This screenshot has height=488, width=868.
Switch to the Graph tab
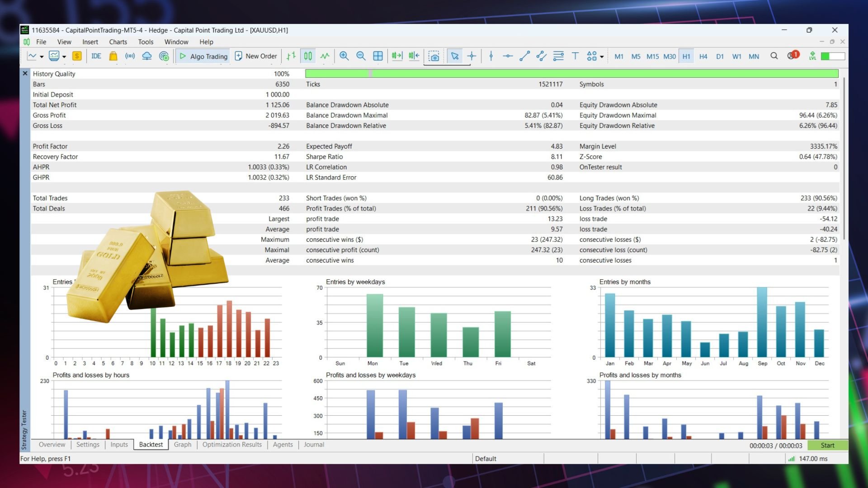coord(183,445)
